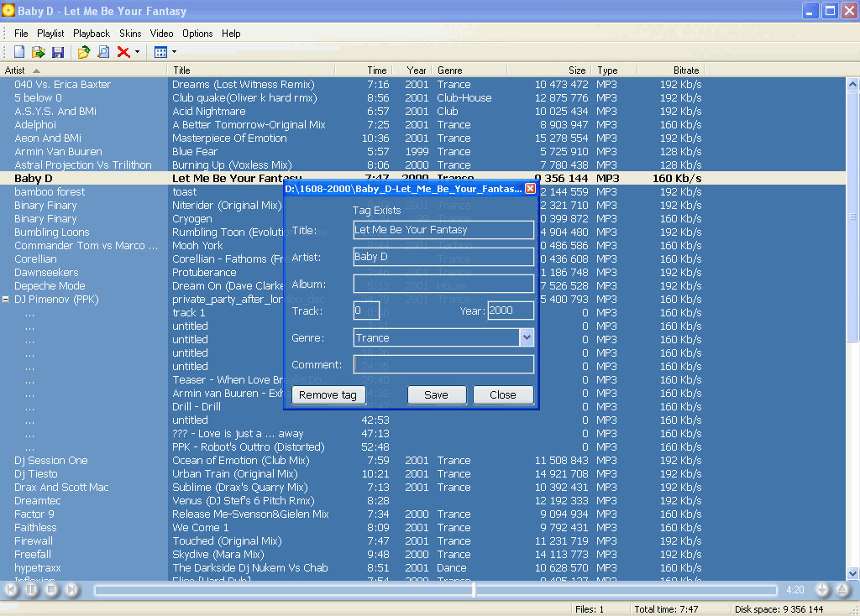
Task: Collapse the DJ Pimenov (PPK) tree node
Action: click(x=6, y=300)
